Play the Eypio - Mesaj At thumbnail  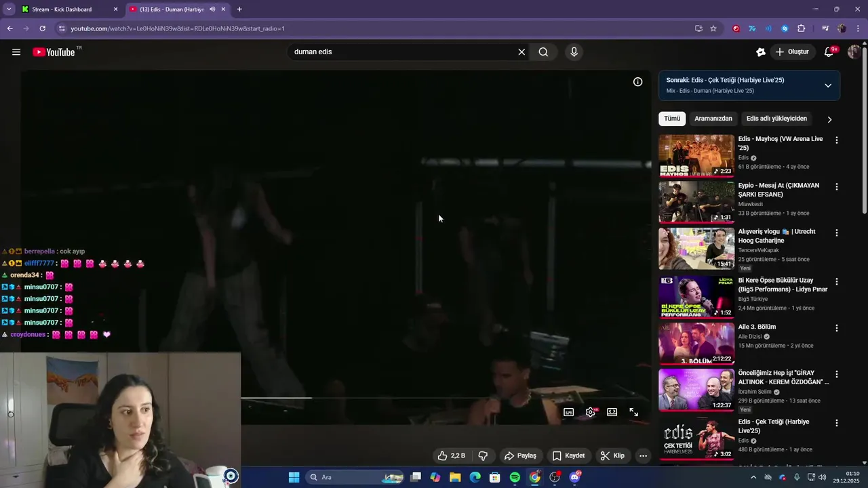[696, 201]
